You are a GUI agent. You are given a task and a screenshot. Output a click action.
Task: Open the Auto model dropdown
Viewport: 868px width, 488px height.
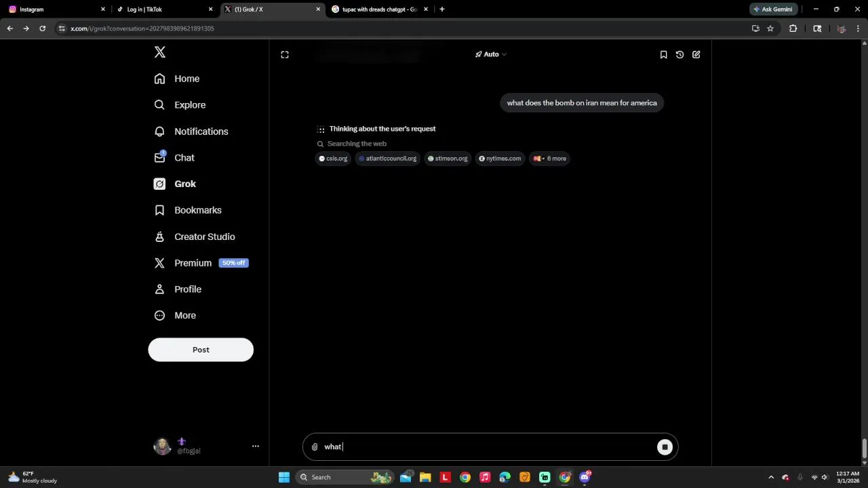tap(491, 54)
